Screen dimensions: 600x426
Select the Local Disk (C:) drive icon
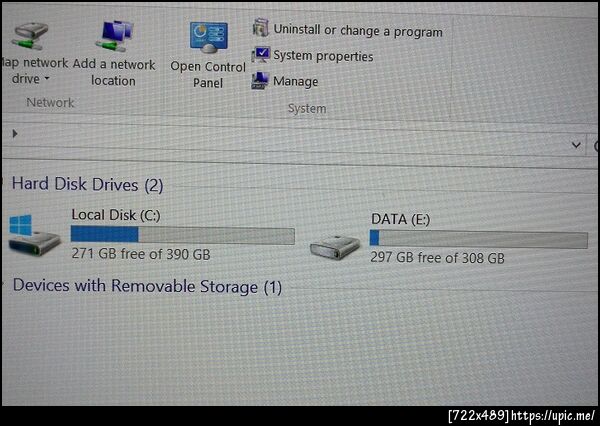click(34, 235)
